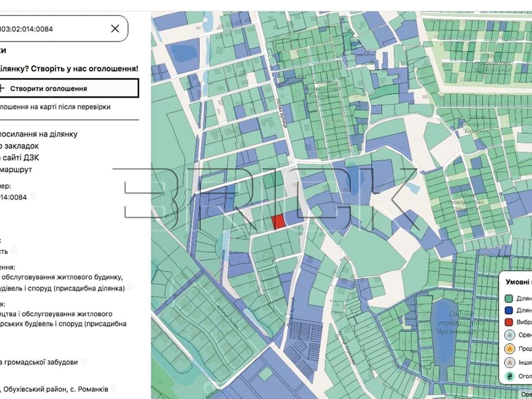
Task: Copy the purpose text ending присадибна ділянка
Action: coord(131,287)
